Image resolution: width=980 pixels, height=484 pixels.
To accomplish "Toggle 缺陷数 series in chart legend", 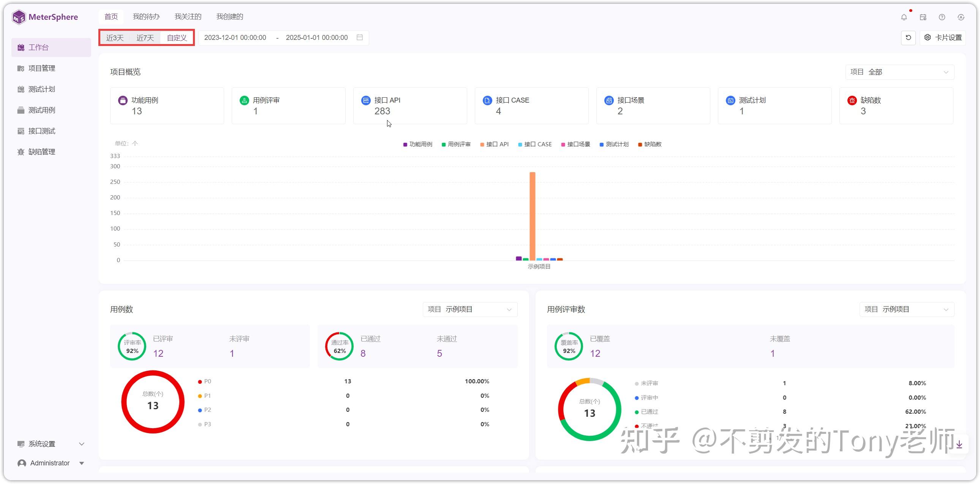I will (650, 144).
